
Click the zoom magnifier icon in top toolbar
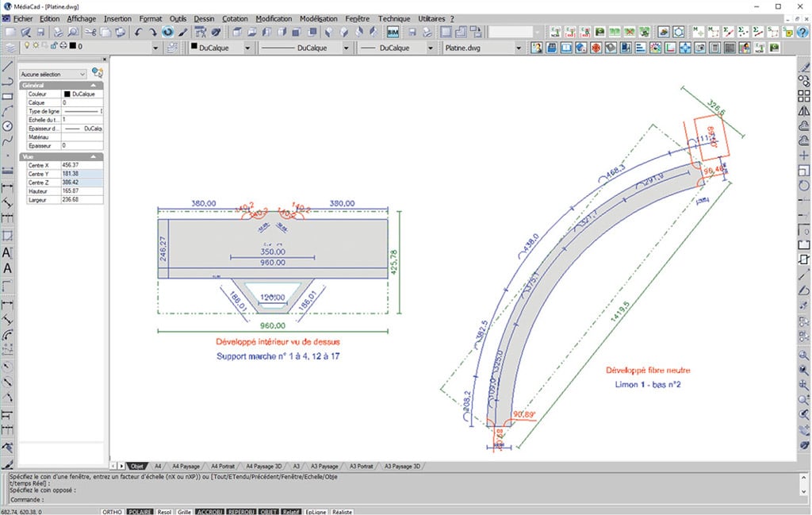tap(72, 33)
